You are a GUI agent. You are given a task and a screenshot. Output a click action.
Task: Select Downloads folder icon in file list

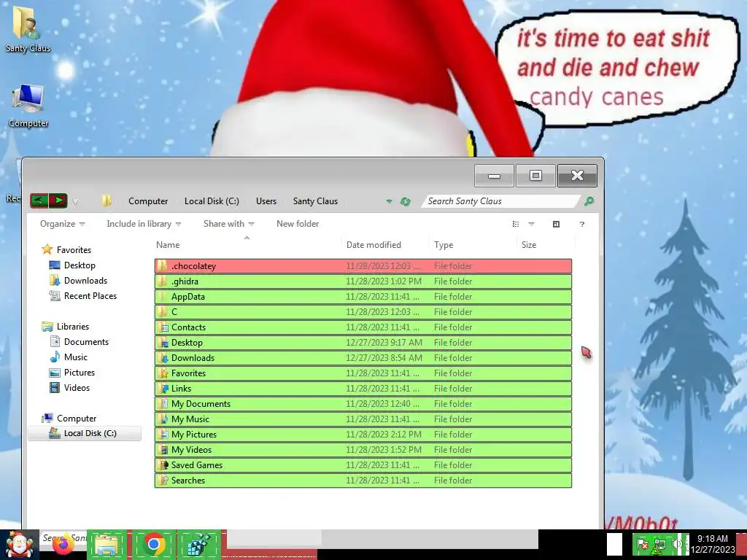pyautogui.click(x=164, y=358)
